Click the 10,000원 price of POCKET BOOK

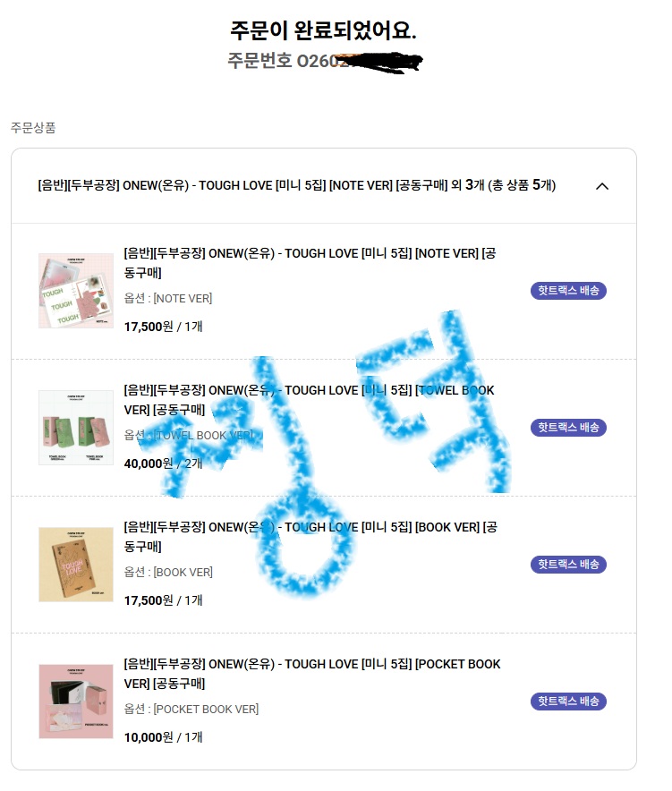tap(149, 737)
